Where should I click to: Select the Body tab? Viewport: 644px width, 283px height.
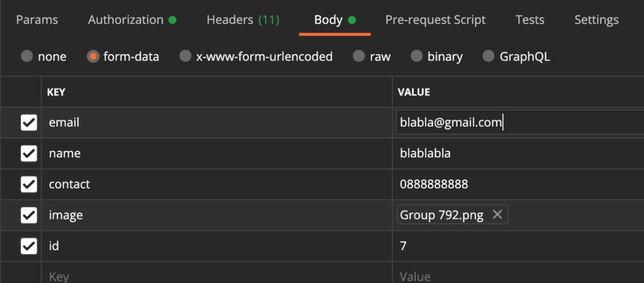pyautogui.click(x=335, y=20)
